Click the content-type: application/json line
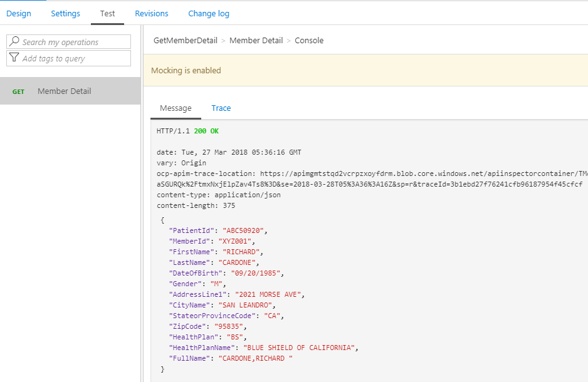The image size is (588, 382). point(219,195)
